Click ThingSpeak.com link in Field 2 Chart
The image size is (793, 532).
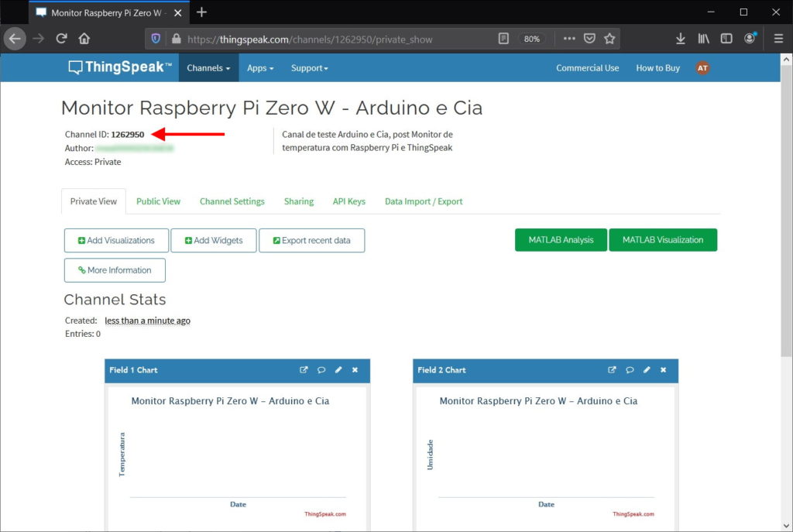tap(633, 513)
